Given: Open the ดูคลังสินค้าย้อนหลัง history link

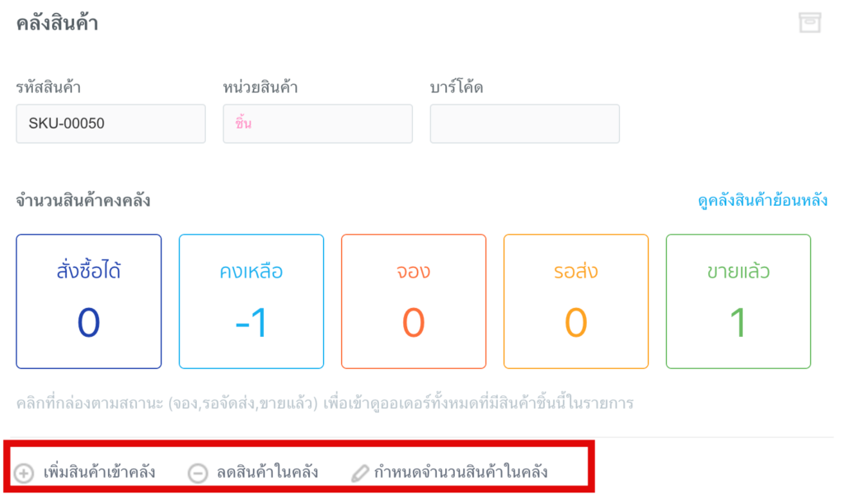Looking at the screenshot, I should pos(762,200).
